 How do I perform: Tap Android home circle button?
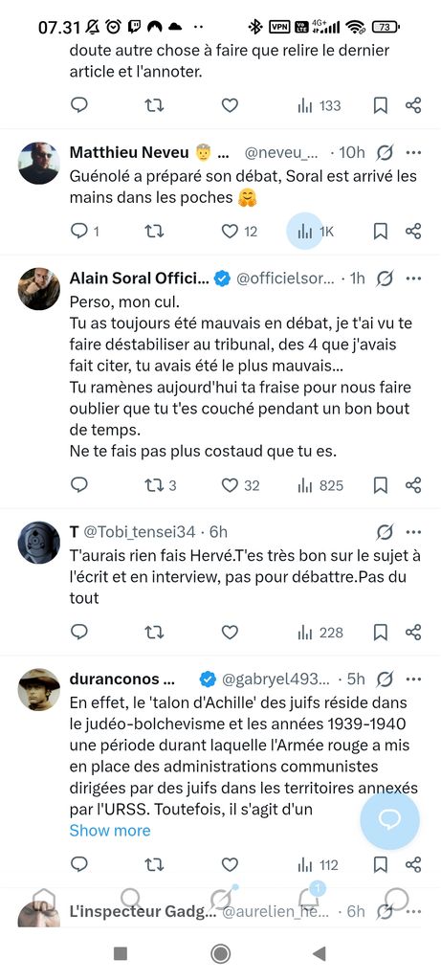point(220,953)
